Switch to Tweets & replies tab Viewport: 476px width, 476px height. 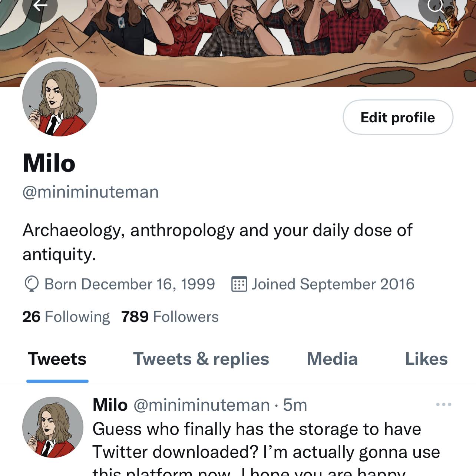(201, 359)
